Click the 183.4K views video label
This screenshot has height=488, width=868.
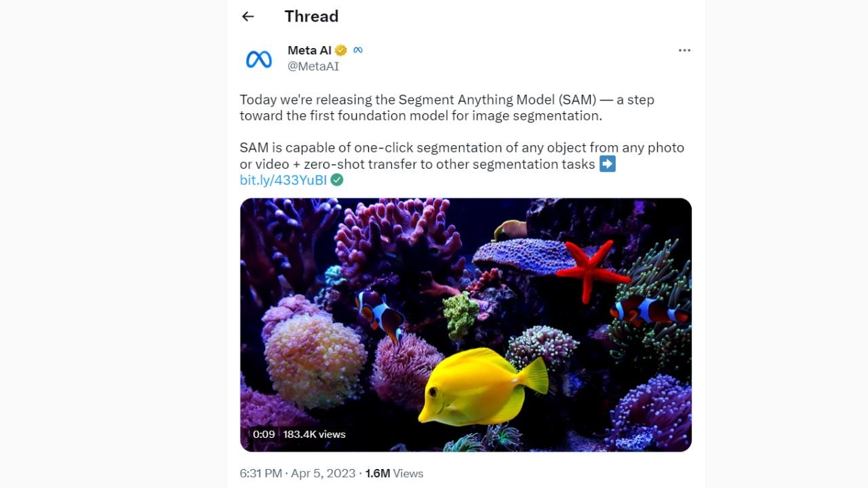click(x=314, y=434)
